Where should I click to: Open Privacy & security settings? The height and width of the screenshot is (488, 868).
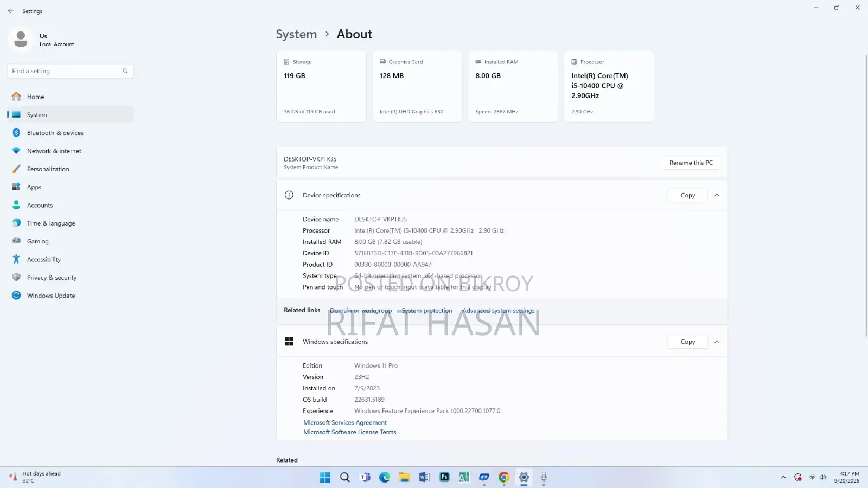click(71, 278)
